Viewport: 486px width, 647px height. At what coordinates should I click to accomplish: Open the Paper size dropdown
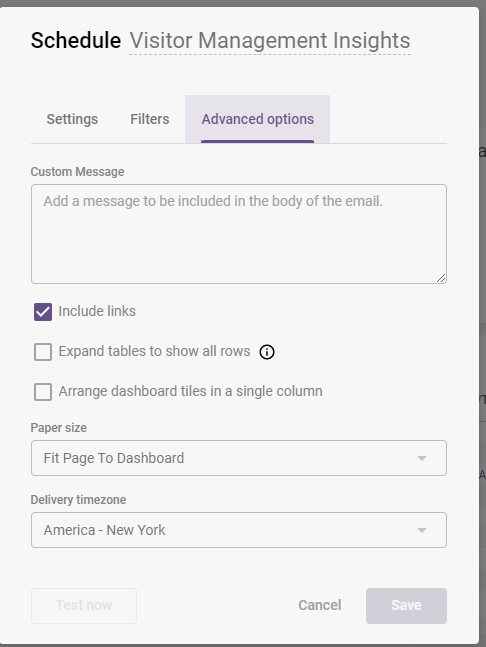tap(239, 458)
